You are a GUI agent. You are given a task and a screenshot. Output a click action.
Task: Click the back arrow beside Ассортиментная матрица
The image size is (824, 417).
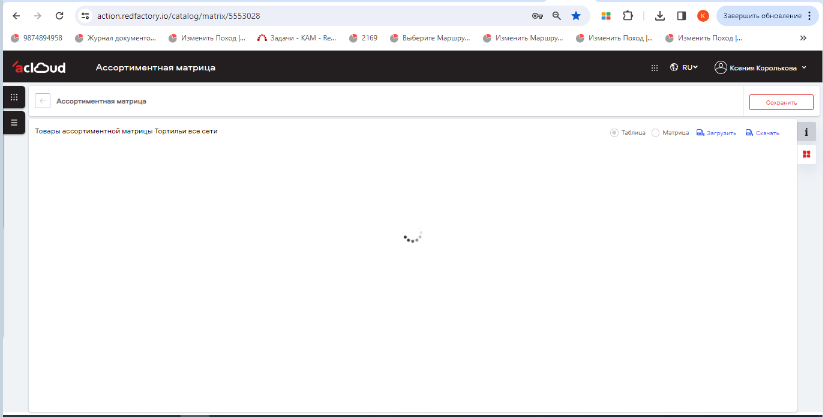[43, 101]
